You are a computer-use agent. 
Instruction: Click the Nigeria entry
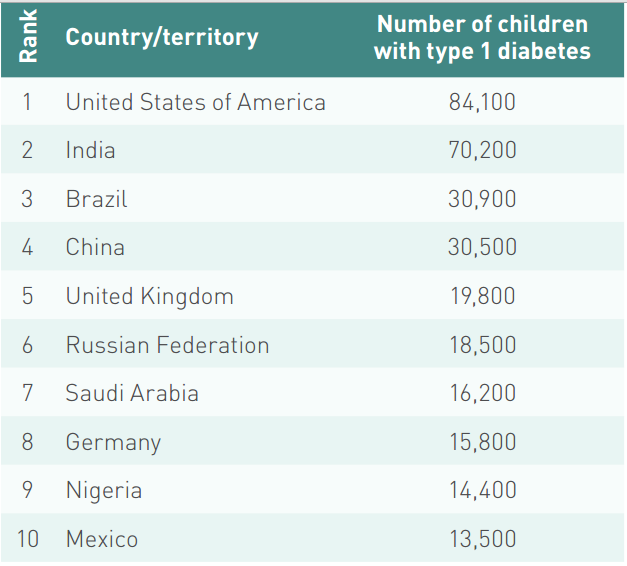click(104, 491)
